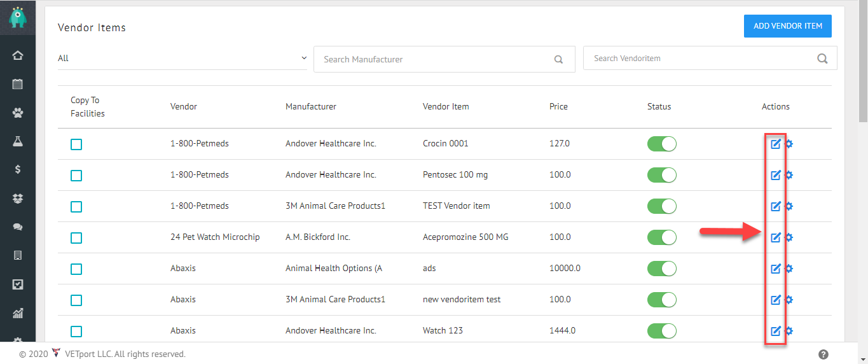868x364 pixels.
Task: Click the A.M. Bickford Inc. manufacturer cell
Action: coord(318,237)
